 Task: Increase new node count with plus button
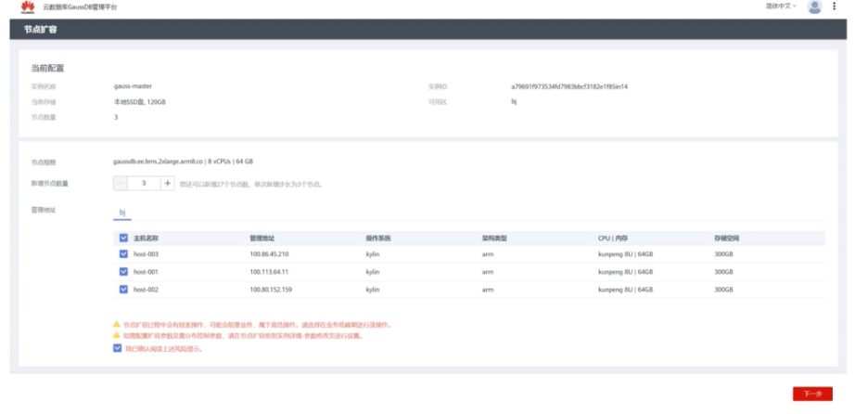pyautogui.click(x=168, y=184)
